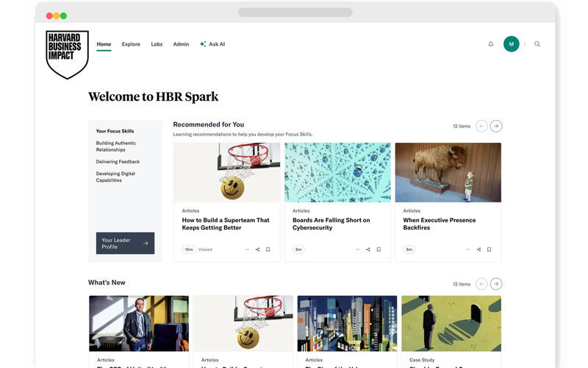Open Your Leader Profile button
The height and width of the screenshot is (368, 588).
pyautogui.click(x=125, y=244)
